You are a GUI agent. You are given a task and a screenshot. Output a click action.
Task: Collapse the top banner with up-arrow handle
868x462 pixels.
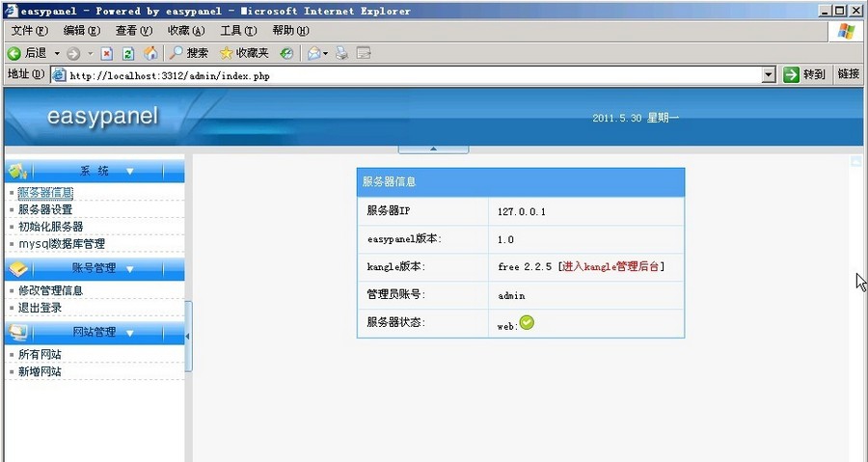(x=433, y=149)
